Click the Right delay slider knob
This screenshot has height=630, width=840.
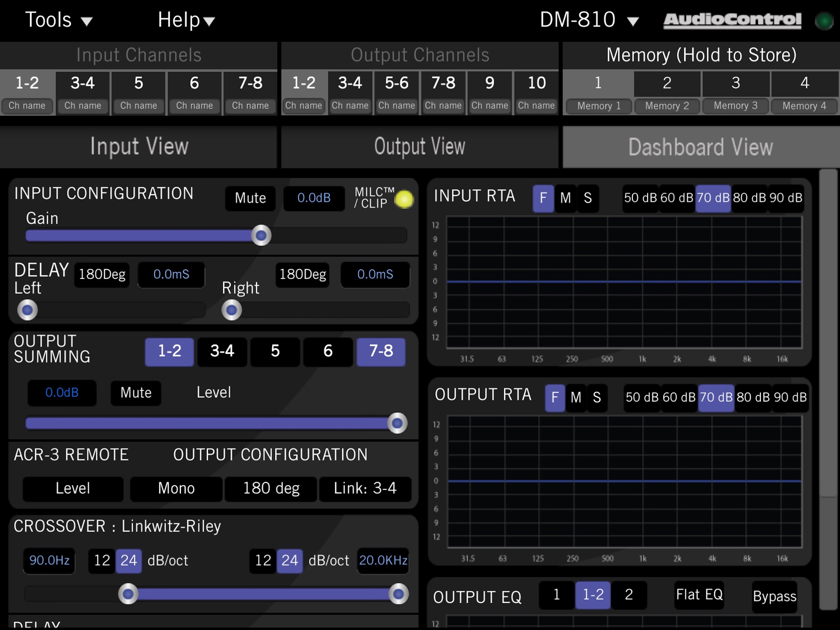[x=232, y=310]
